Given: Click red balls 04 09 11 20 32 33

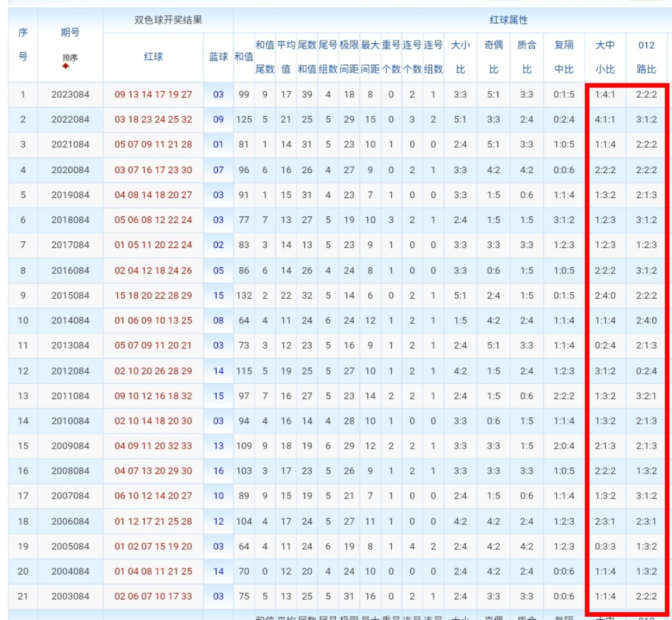Looking at the screenshot, I should 153,446.
